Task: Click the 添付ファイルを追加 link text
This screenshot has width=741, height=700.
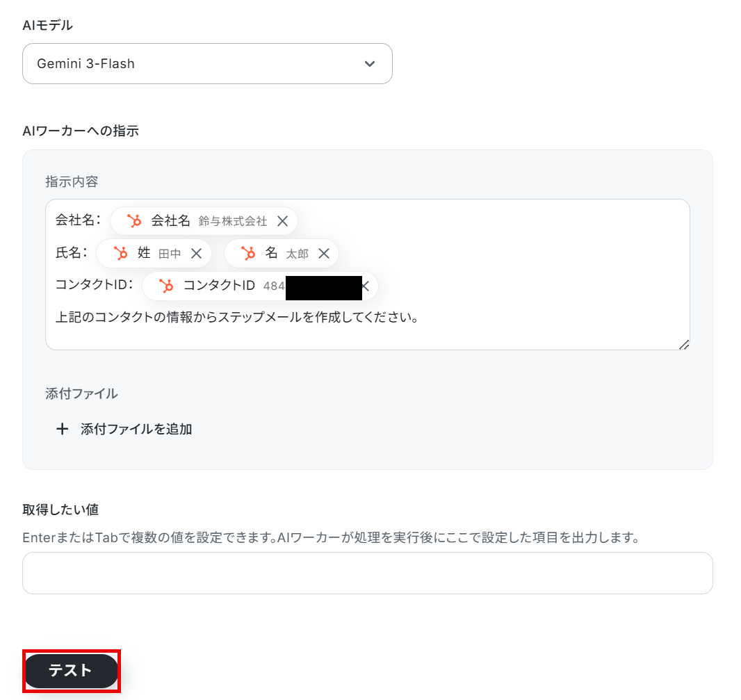Action: [136, 429]
